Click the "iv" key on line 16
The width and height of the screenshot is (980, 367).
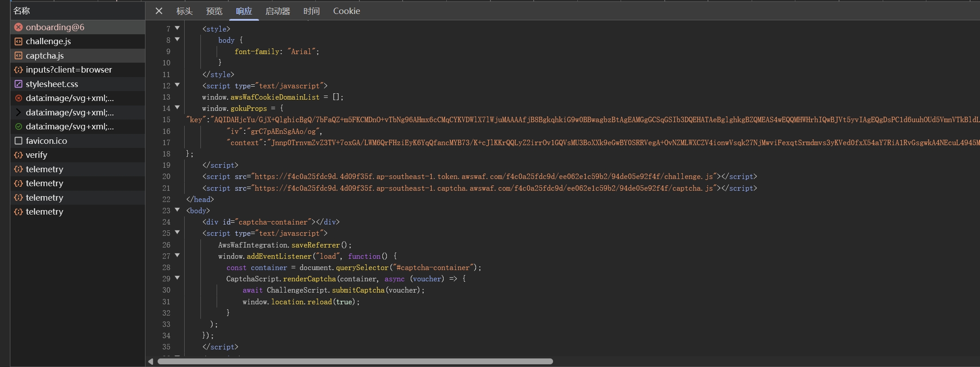pos(235,131)
